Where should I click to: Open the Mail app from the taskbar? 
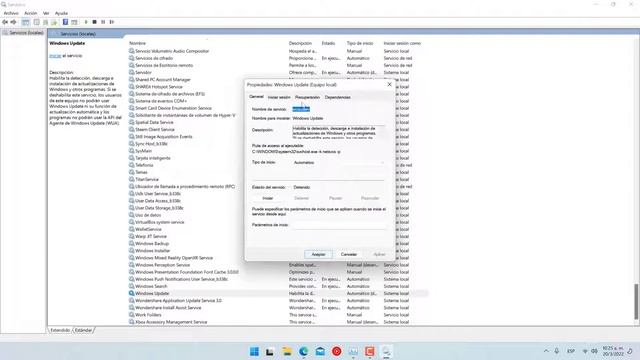[320, 351]
